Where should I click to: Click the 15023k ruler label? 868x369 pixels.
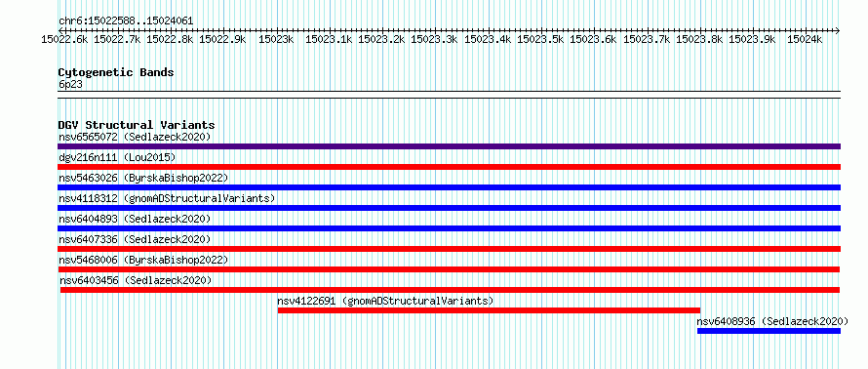click(276, 40)
